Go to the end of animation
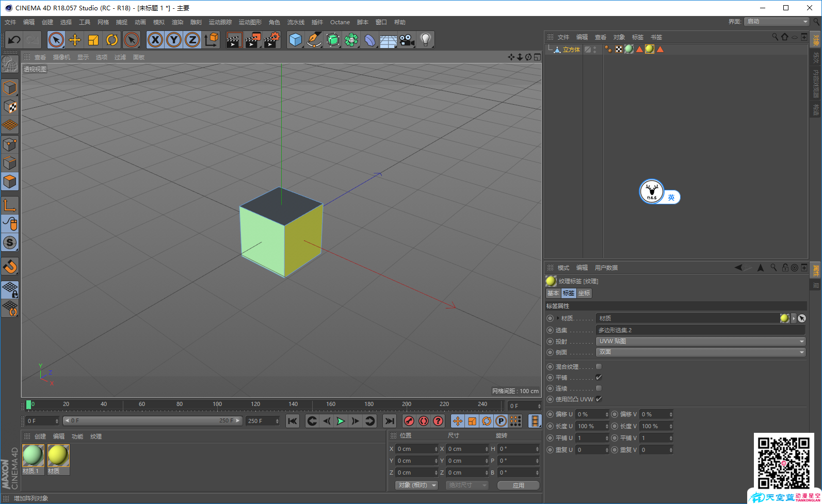Image resolution: width=822 pixels, height=504 pixels. tap(390, 421)
